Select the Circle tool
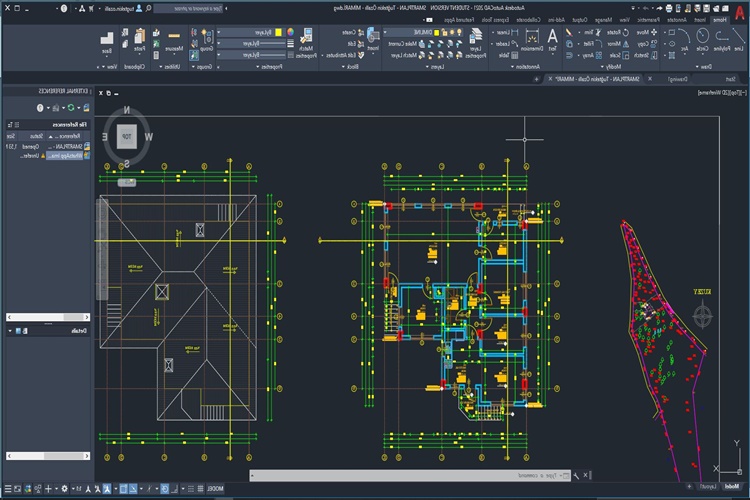The height and width of the screenshot is (500, 750). [x=702, y=39]
